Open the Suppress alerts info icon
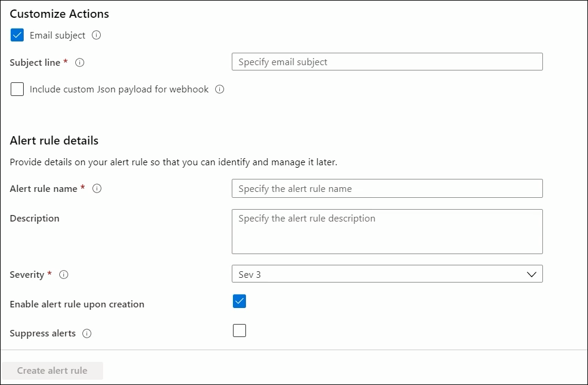 coord(87,333)
